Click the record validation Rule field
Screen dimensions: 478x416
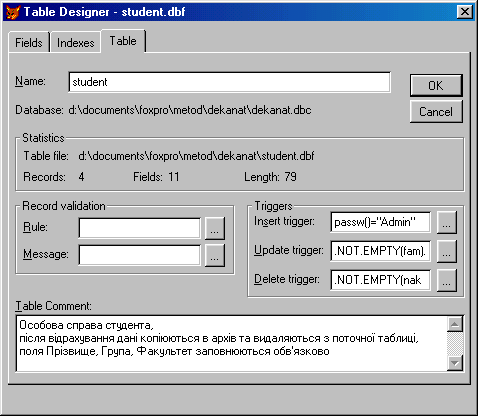click(140, 228)
